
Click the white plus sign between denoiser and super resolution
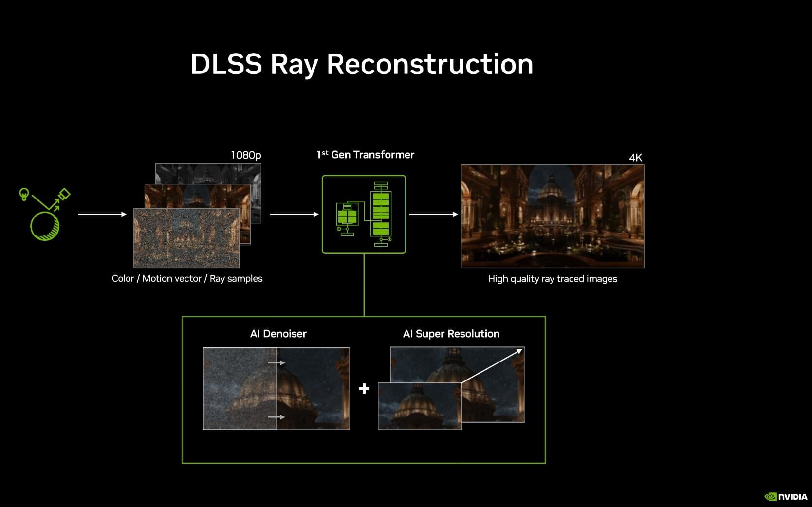click(364, 388)
